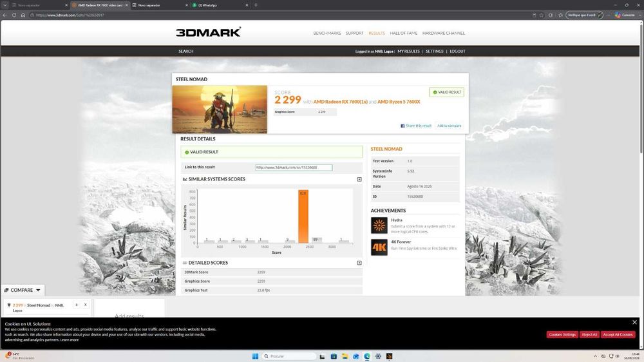Click the 4K Forever achievement icon
Screen dimensions: 644x362
379,247
